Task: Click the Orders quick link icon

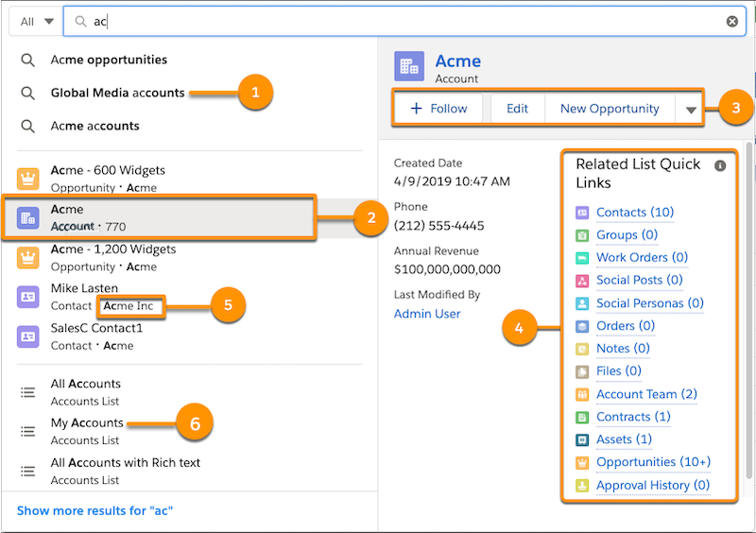Action: [x=582, y=327]
